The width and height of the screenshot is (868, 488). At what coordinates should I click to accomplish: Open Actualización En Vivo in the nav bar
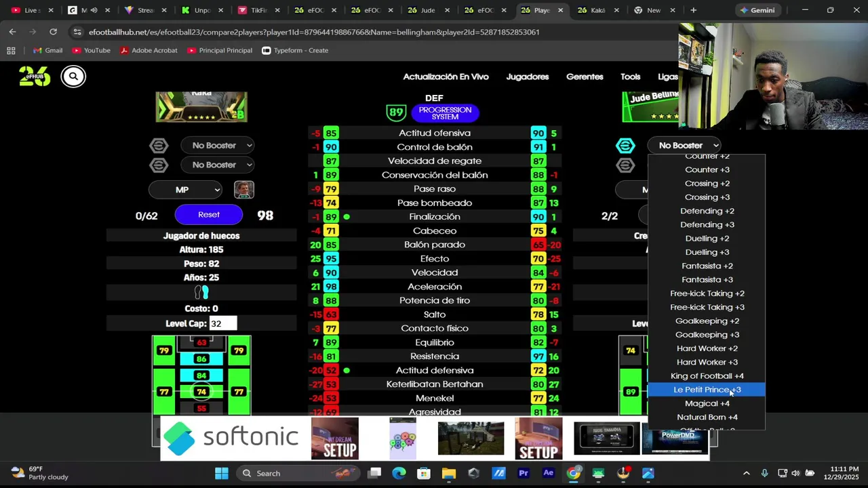[446, 77]
